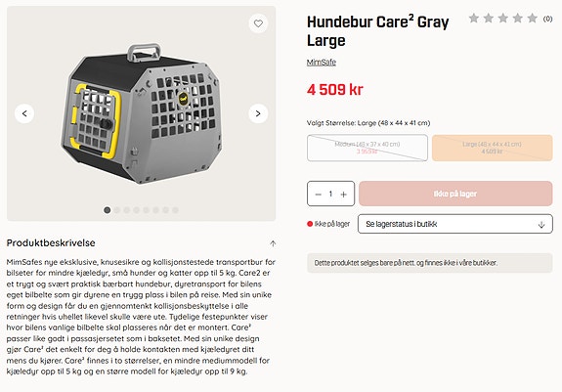This screenshot has width=562, height=392.
Task: Click the third rating star
Action: pyautogui.click(x=502, y=18)
